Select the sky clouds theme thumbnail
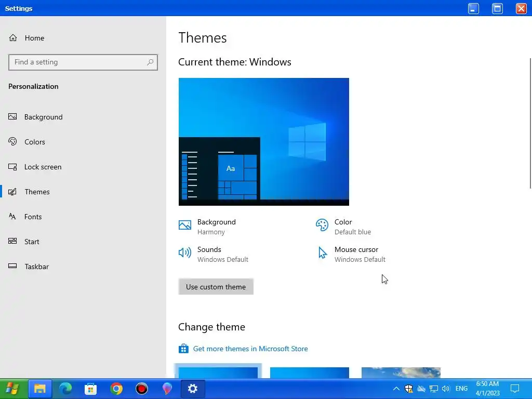This screenshot has width=532, height=399. point(401,372)
